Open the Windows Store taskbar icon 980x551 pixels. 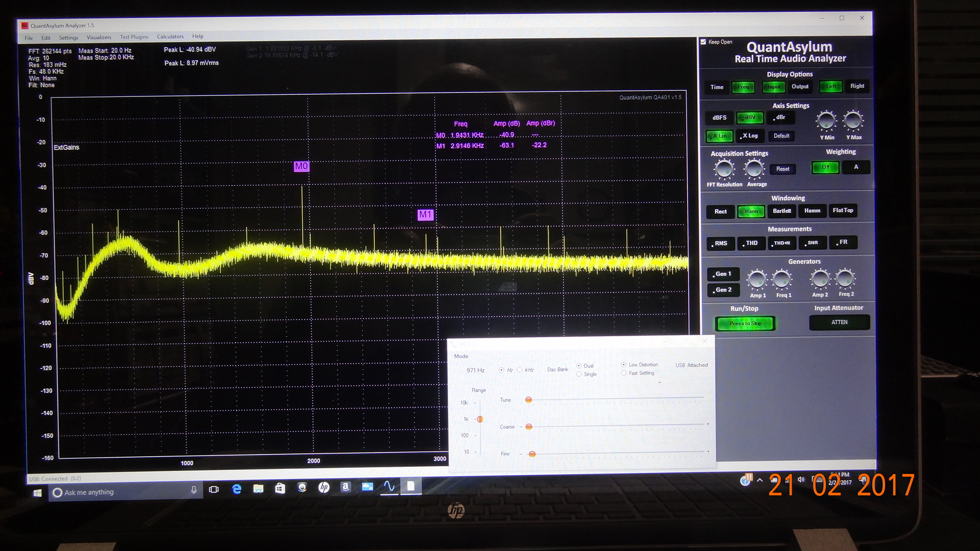(280, 488)
